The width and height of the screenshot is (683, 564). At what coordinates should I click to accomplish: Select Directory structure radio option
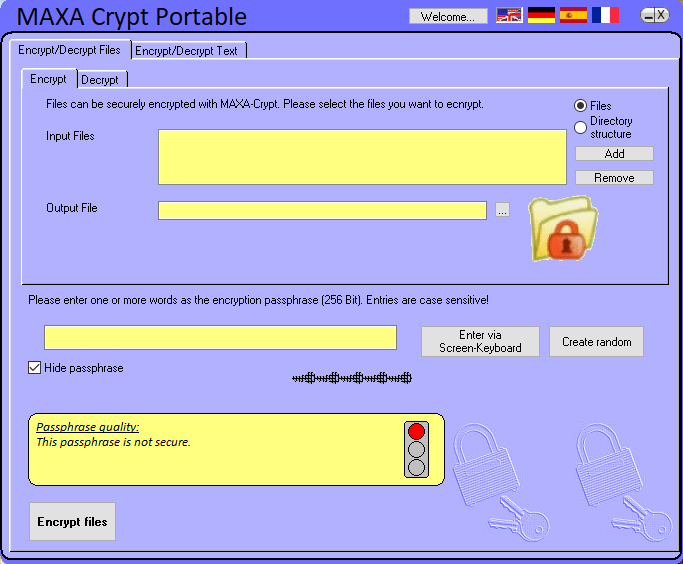coord(580,128)
